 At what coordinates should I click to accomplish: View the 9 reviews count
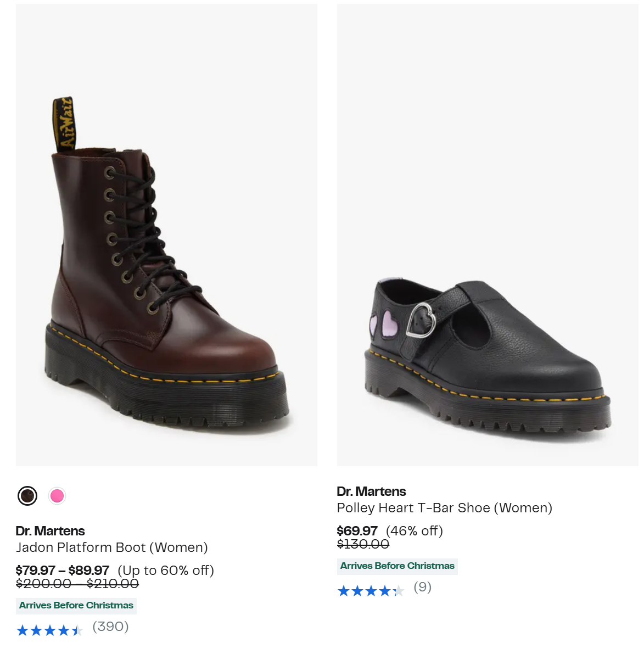423,587
